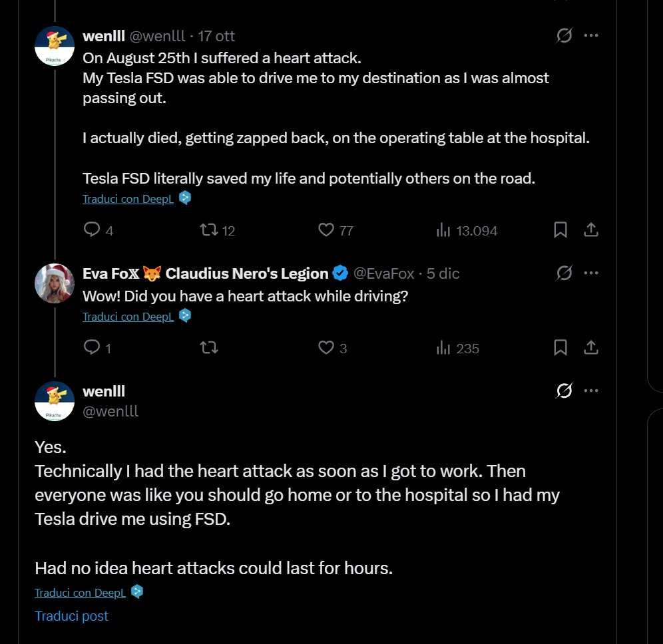
Task: Repost Eva Fox's post
Action: (209, 347)
